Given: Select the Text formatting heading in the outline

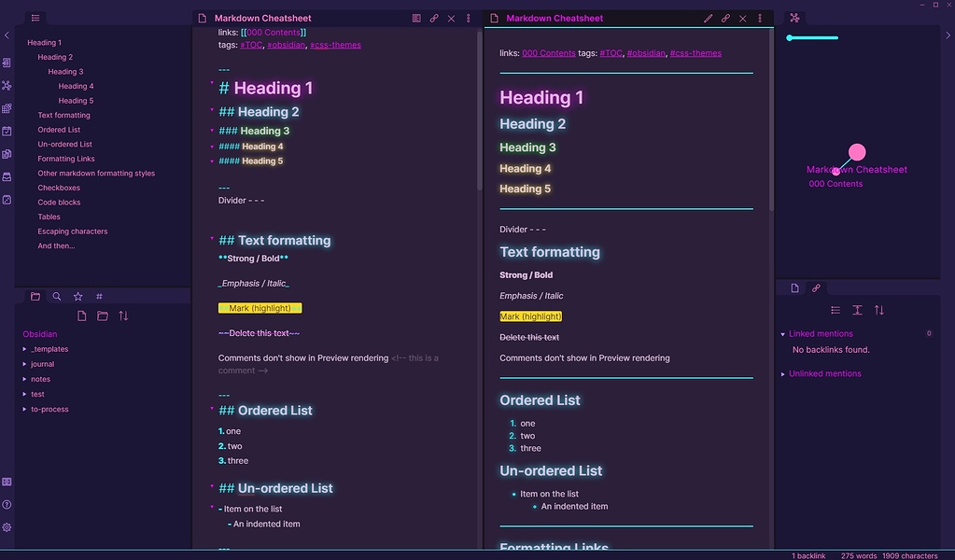Looking at the screenshot, I should (x=65, y=114).
